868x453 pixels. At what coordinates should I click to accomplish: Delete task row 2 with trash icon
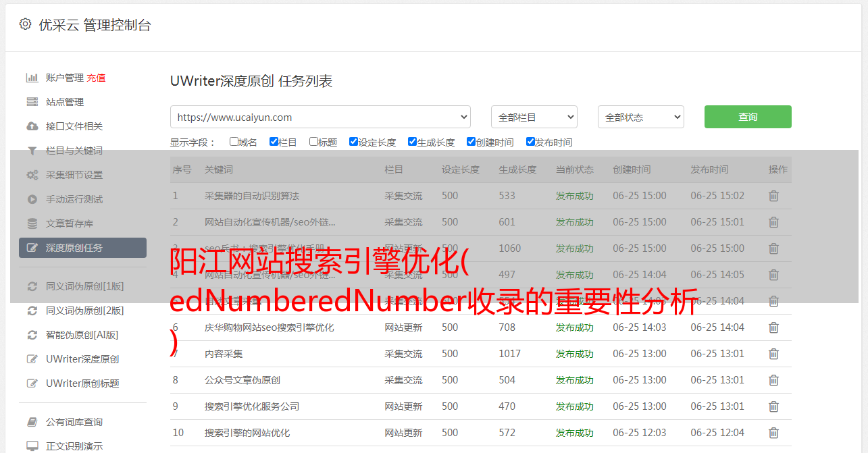[773, 222]
